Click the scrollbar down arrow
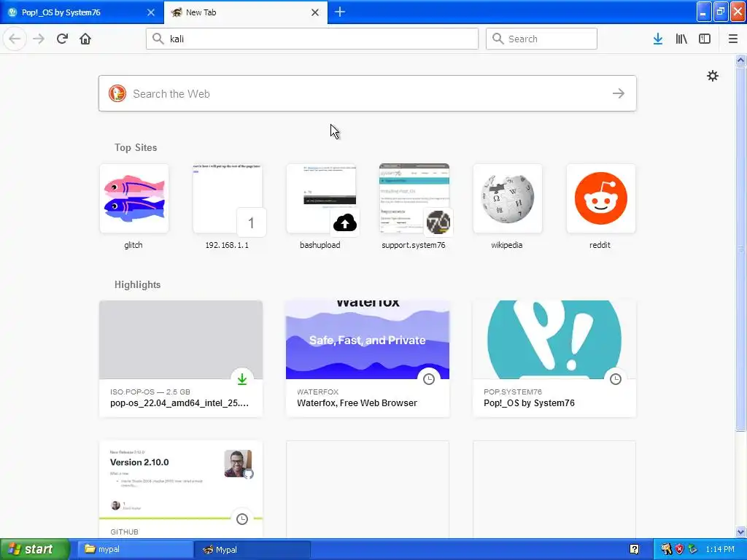The image size is (747, 560). (741, 532)
